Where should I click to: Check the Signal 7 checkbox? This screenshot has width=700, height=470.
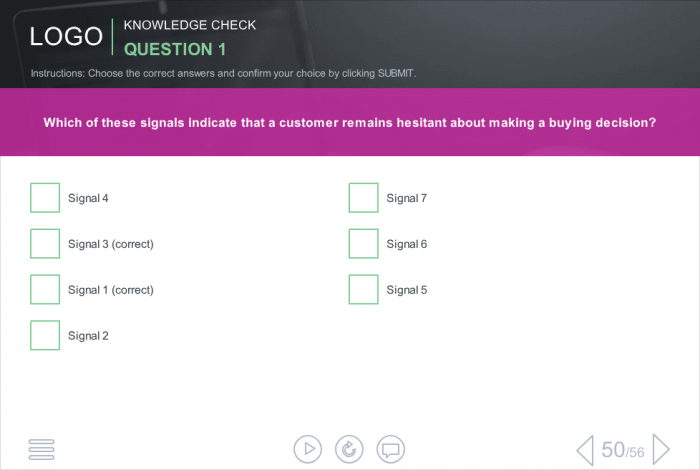[x=363, y=198]
